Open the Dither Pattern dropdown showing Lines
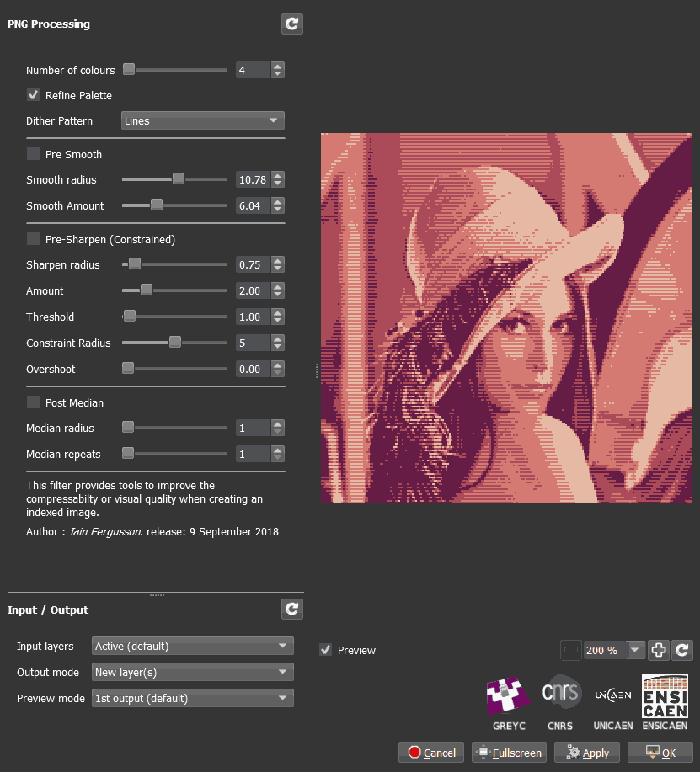 (x=202, y=120)
